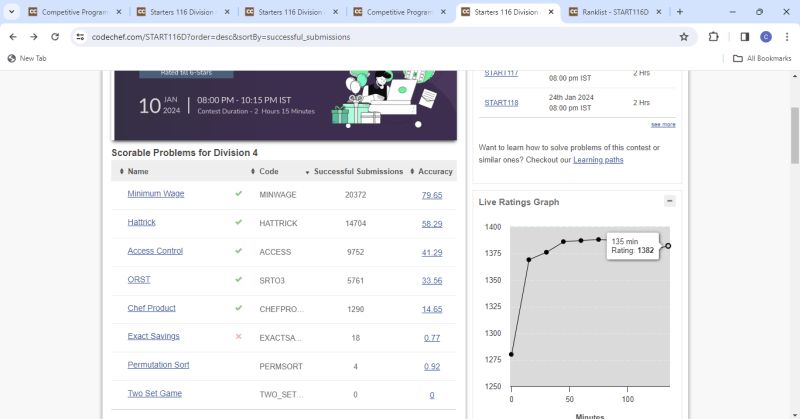Go back to the previous page
Screen dimensions: 800x419
[x=13, y=37]
